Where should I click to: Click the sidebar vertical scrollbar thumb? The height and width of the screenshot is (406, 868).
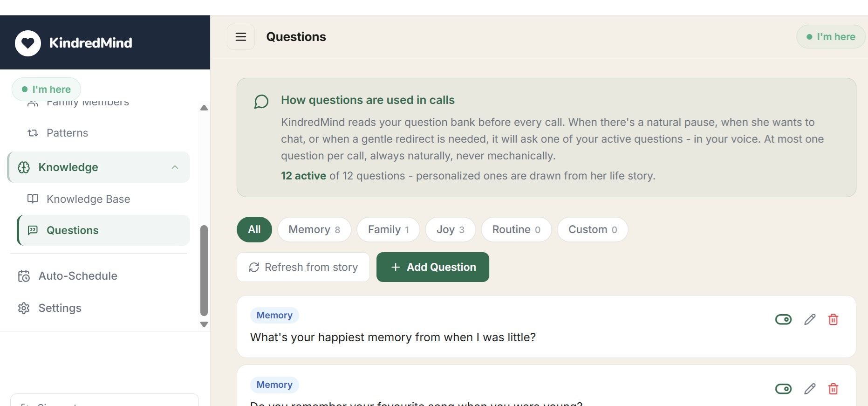click(204, 270)
